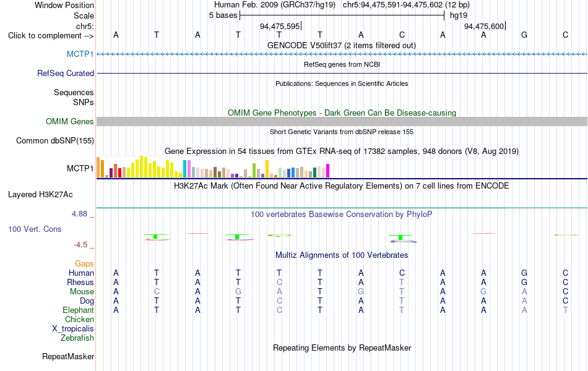The width and height of the screenshot is (588, 371).
Task: Click the MCTP1 GTEx expression track label
Action: tap(80, 168)
